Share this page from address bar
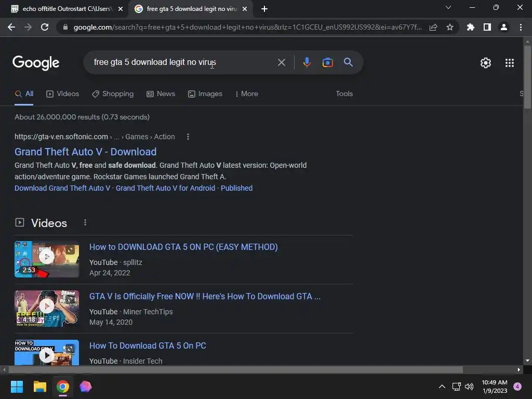Viewport: 532px width, 399px height. 433,27
